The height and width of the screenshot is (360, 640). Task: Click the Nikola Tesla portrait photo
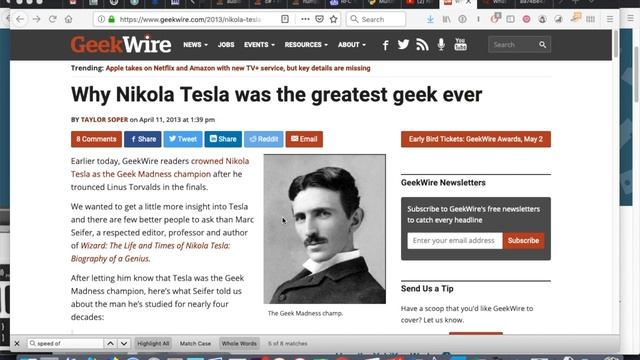point(324,229)
